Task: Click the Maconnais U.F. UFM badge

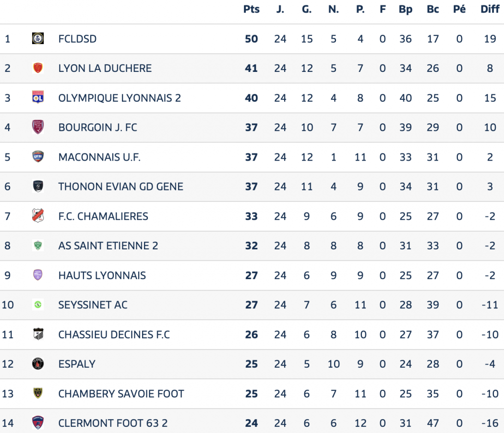Action: coord(38,157)
